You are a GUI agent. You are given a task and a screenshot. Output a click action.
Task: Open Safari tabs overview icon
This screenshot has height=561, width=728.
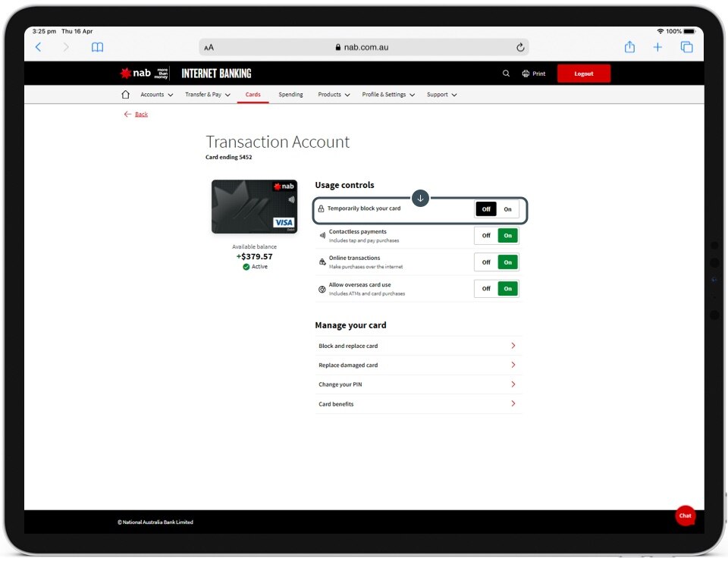click(686, 47)
